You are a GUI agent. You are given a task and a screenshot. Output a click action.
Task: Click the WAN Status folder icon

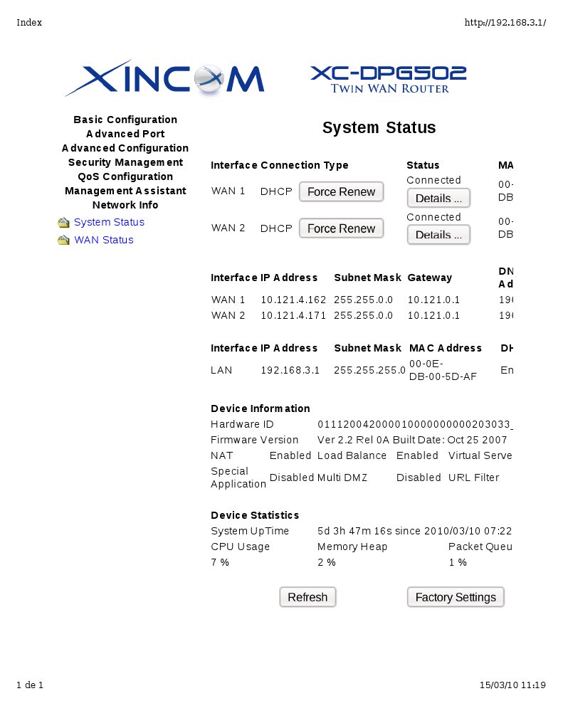point(63,240)
